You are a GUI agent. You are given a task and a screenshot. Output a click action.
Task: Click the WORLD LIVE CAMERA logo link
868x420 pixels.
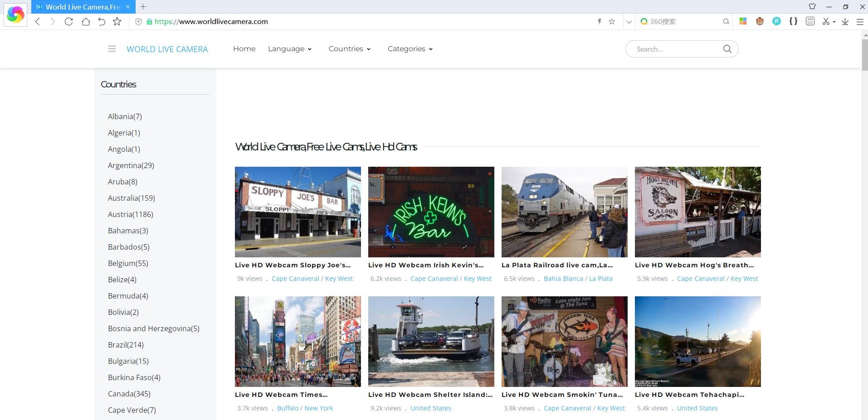pos(167,49)
